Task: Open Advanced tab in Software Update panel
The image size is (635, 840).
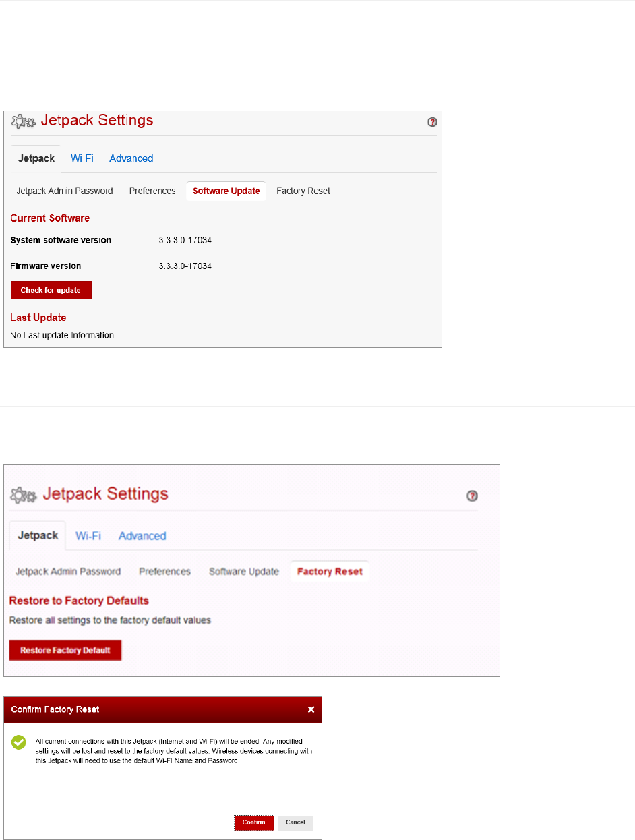Action: click(x=131, y=158)
